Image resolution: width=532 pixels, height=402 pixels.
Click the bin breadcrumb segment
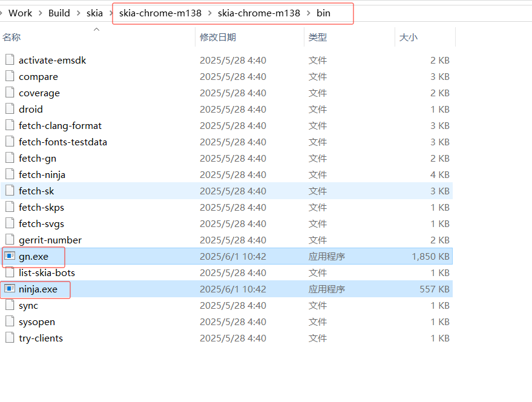pos(323,13)
